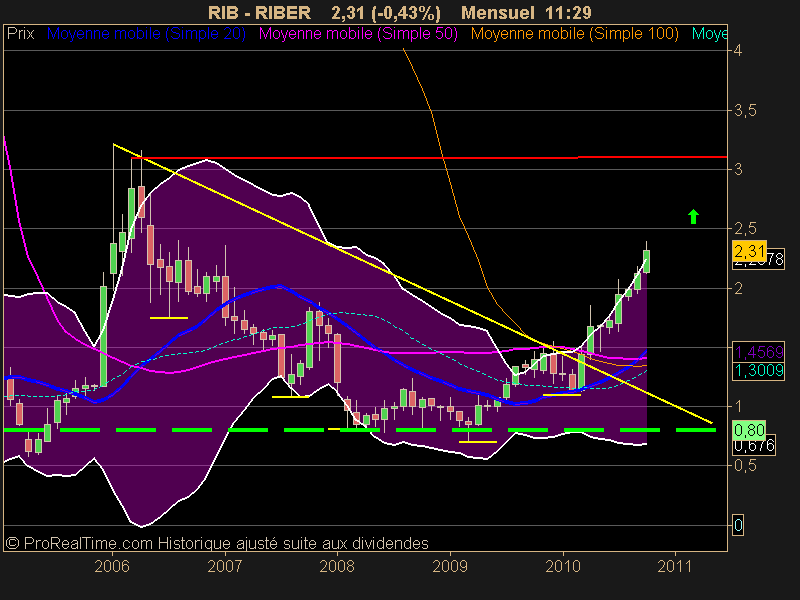Click the 2,5 price axis label
This screenshot has height=600, width=800.
coord(745,228)
